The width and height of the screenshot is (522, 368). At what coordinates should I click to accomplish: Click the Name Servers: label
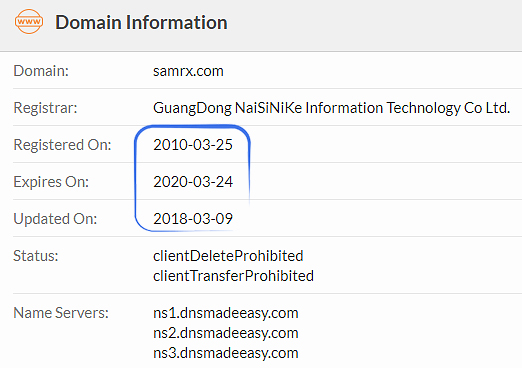point(61,313)
